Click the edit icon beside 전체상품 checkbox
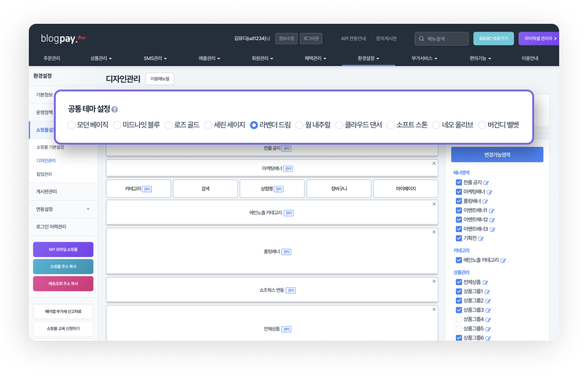The image size is (588, 382). pos(485,283)
